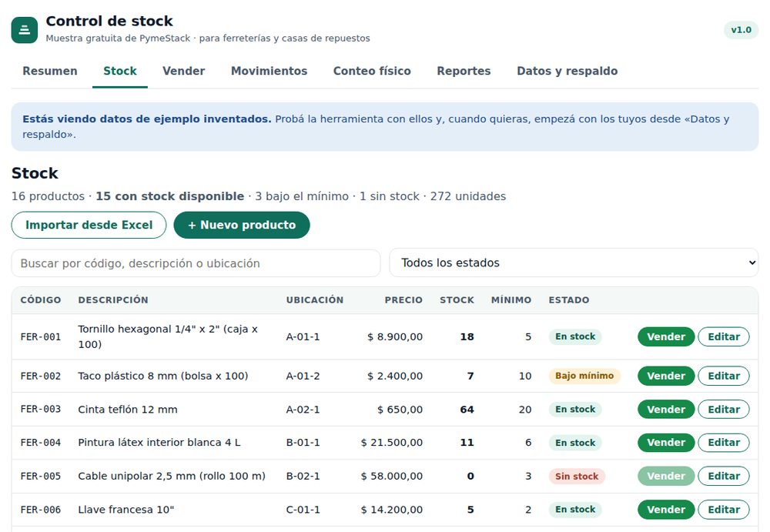Click the stock value 64
Viewport: 770px width, 532px height.
click(467, 409)
